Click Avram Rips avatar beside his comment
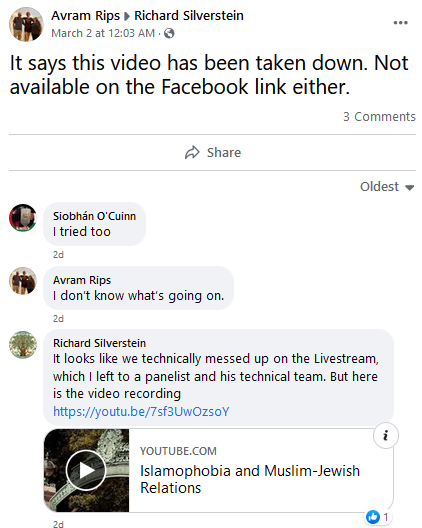 tap(23, 281)
